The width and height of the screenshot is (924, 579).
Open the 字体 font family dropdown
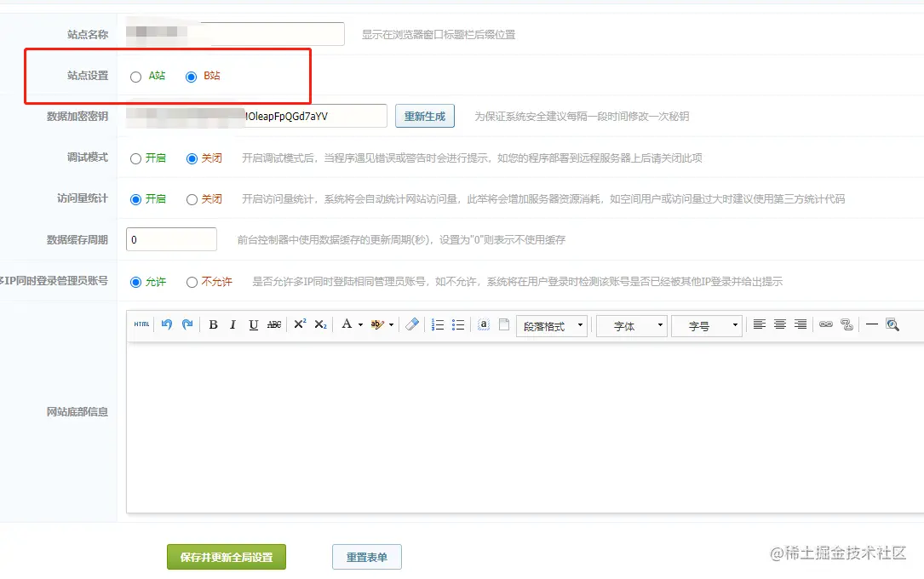(x=632, y=325)
